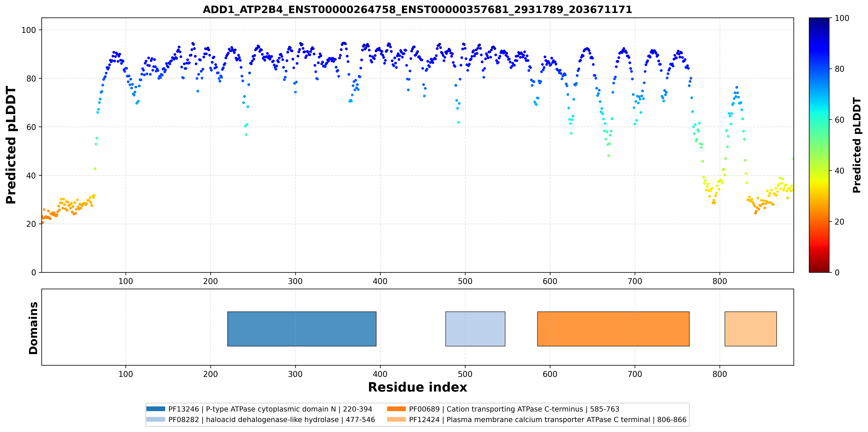Click the orange PF00689 legend swatch

click(x=396, y=409)
